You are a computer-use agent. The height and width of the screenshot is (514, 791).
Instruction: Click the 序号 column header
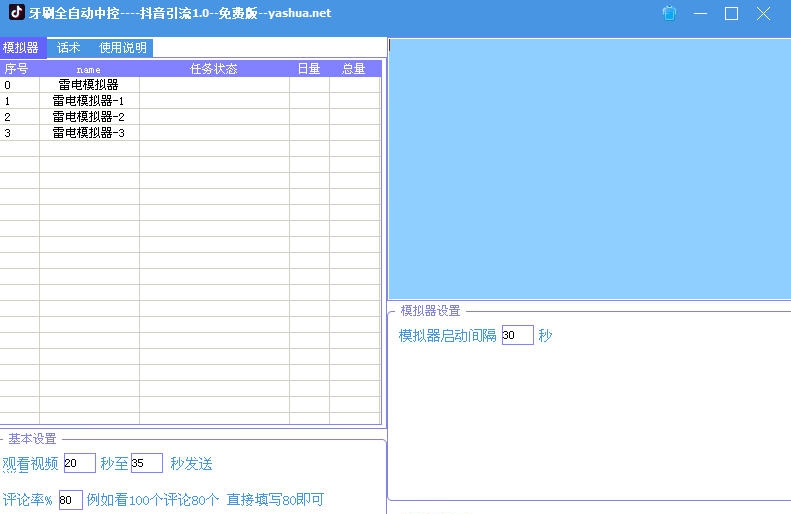[19, 69]
